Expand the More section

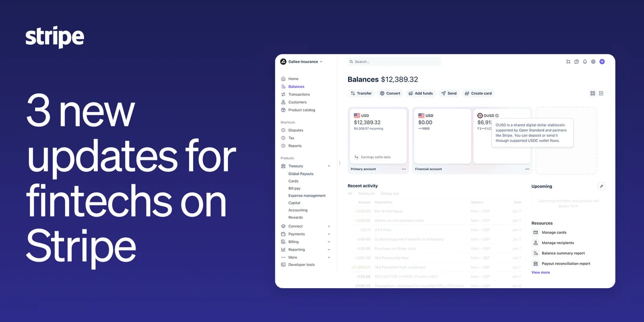(x=329, y=257)
